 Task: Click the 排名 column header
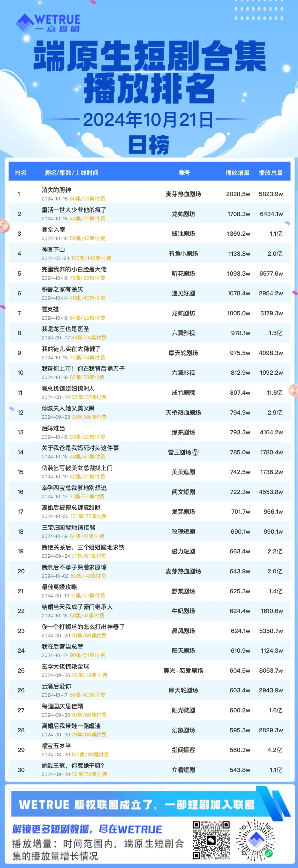(x=21, y=173)
